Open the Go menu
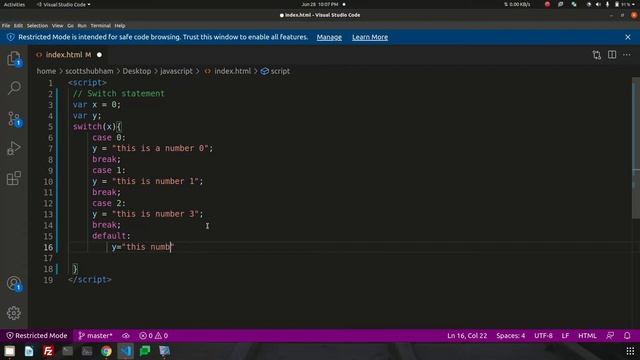Image resolution: width=640 pixels, height=360 pixels. coord(70,25)
